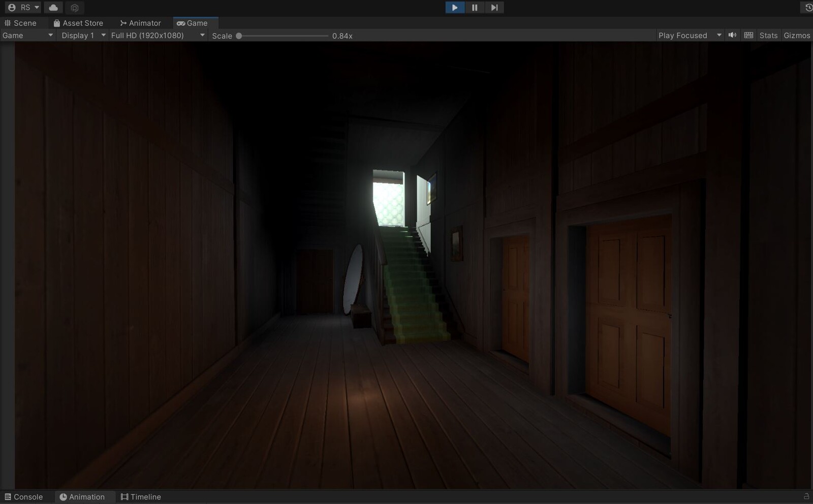Advance one frame with the Step button
This screenshot has height=504, width=813.
click(494, 8)
